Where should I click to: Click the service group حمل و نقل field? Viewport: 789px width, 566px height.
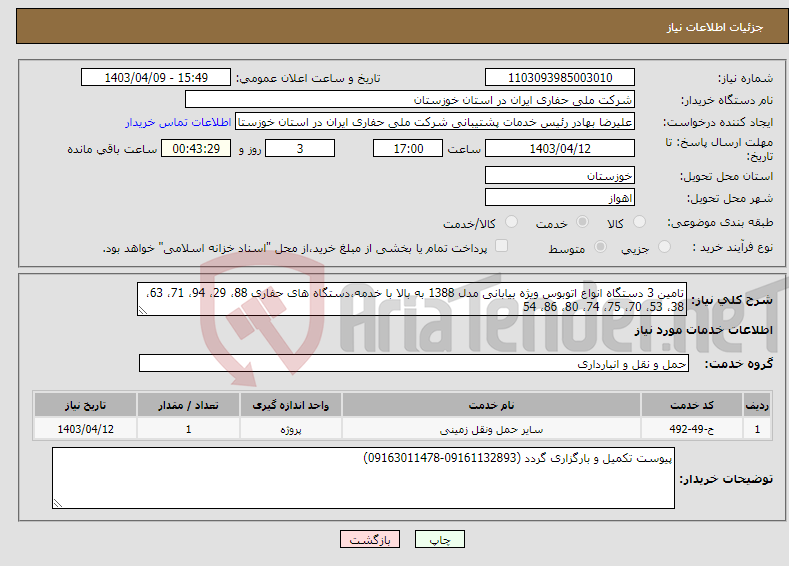414,363
